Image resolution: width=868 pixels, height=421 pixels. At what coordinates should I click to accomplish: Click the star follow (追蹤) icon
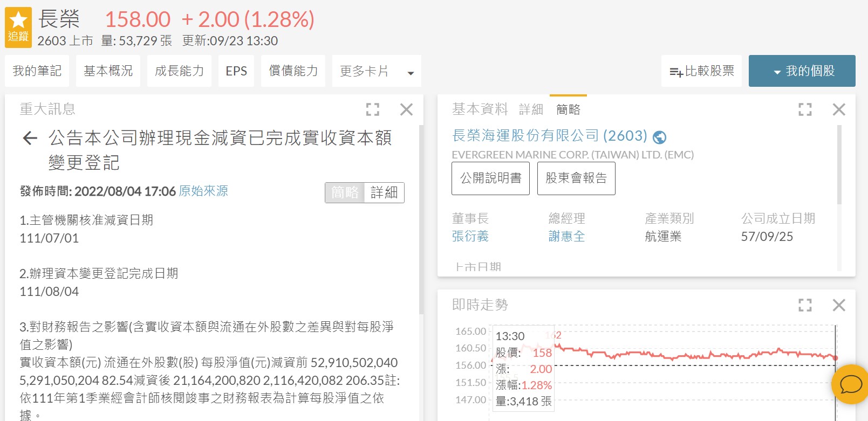[18, 27]
